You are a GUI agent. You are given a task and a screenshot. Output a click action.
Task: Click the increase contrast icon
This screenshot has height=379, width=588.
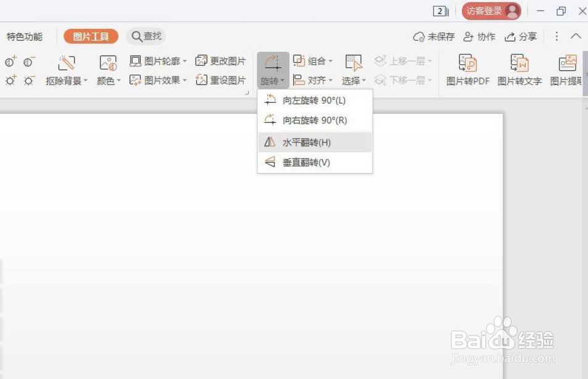(9, 62)
